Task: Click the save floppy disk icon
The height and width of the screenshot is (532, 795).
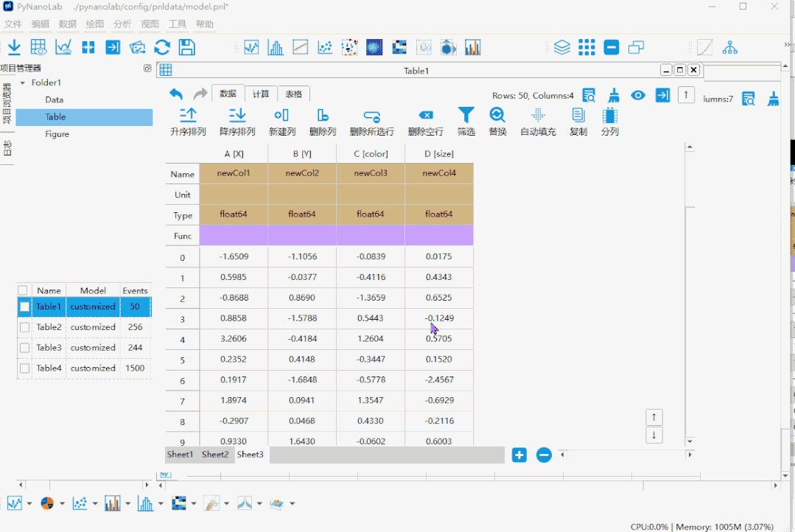Action: tap(187, 47)
